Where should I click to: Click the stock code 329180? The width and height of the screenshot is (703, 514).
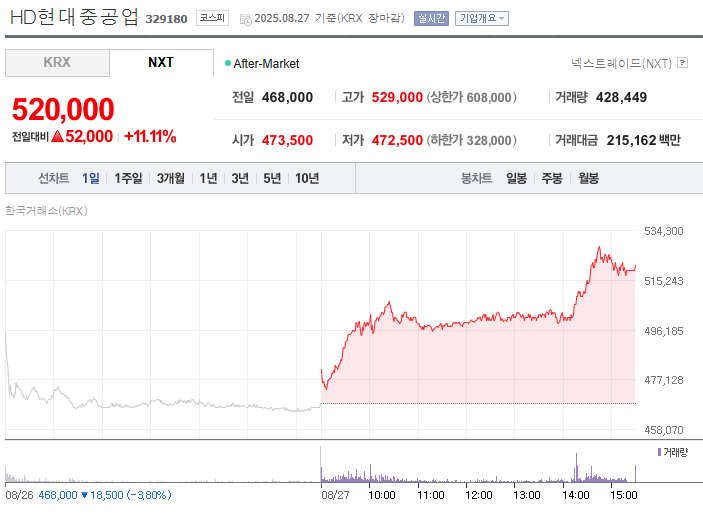(x=166, y=19)
